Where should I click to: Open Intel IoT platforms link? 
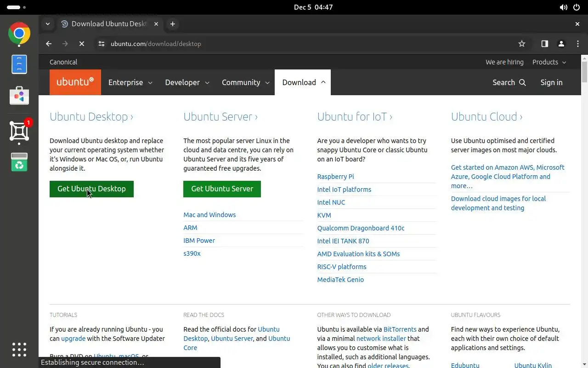coord(344,190)
